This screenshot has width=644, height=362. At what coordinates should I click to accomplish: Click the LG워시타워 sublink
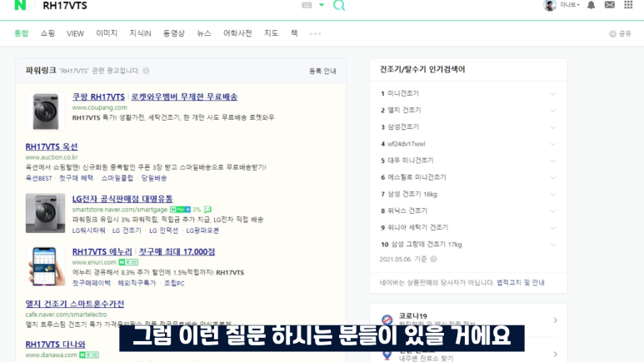[88, 231]
